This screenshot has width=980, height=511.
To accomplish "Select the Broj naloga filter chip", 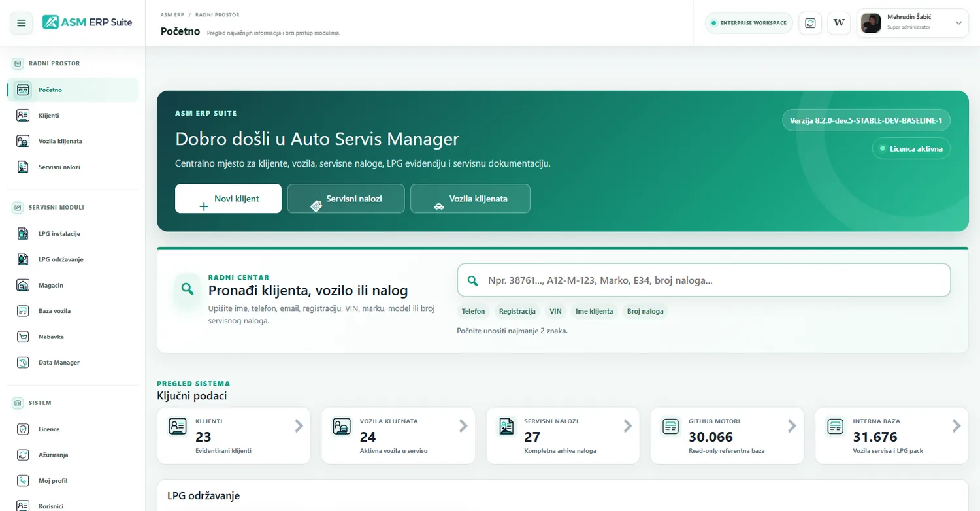I will tap(645, 311).
